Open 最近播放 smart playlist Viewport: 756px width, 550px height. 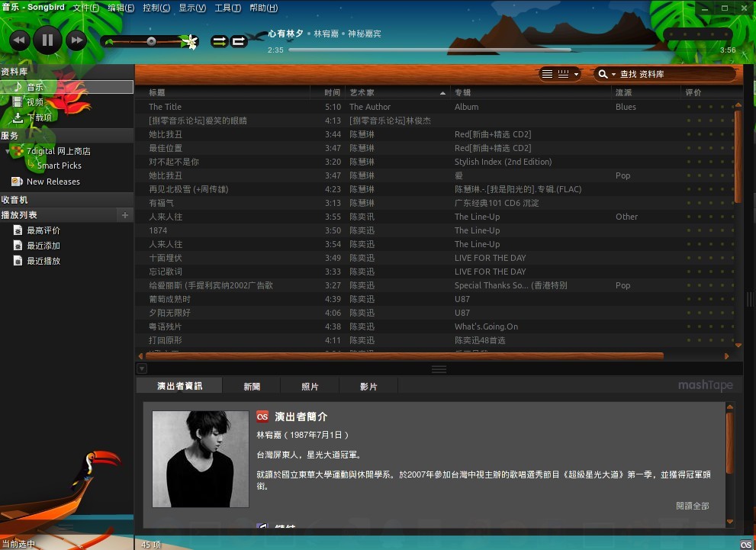(43, 261)
